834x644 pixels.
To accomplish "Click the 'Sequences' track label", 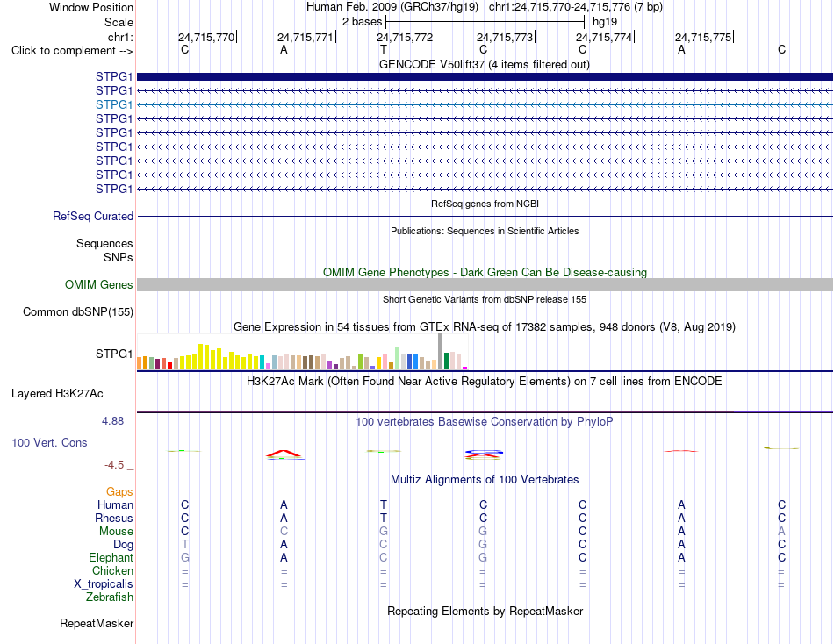I will coord(104,244).
